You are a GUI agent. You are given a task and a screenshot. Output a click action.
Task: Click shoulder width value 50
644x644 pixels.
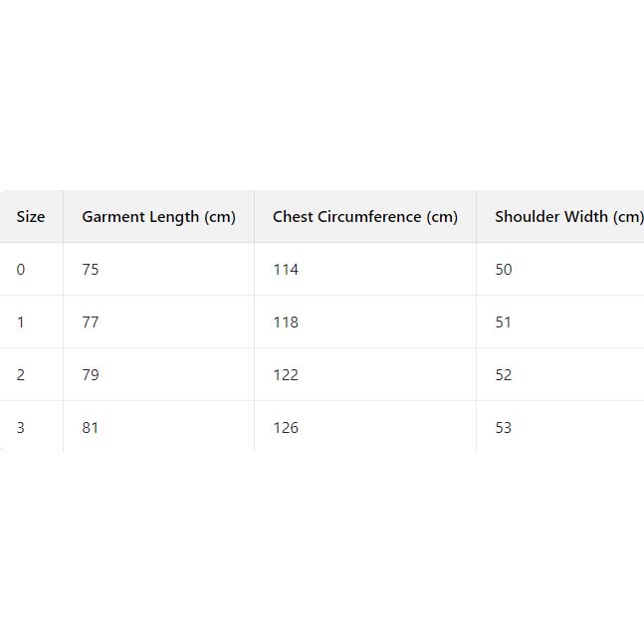(x=504, y=270)
